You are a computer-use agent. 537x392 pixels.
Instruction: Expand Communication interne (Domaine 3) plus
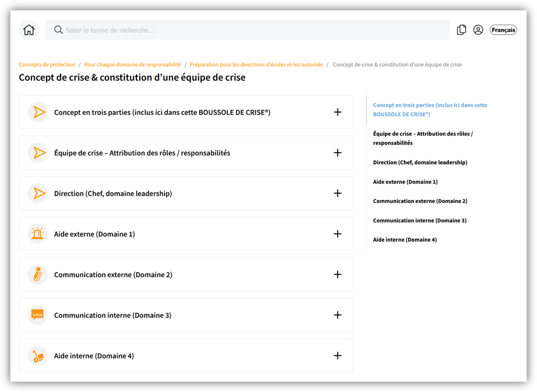338,315
